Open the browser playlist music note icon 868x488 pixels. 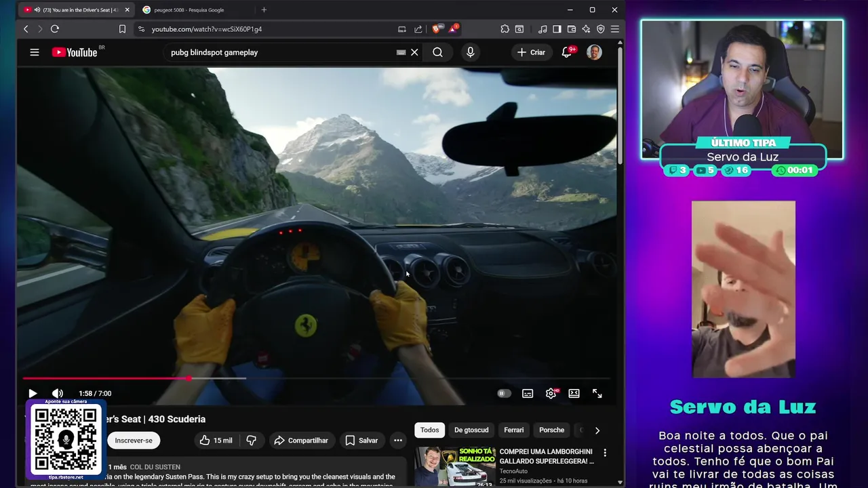pos(542,29)
